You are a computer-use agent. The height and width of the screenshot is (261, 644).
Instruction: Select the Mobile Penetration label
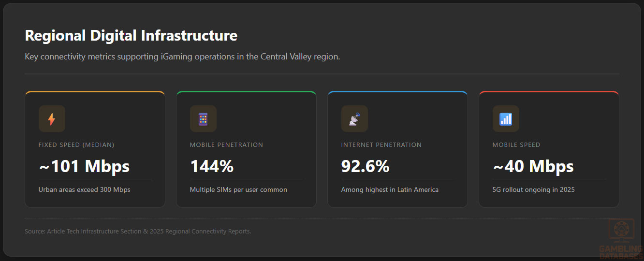(x=227, y=145)
